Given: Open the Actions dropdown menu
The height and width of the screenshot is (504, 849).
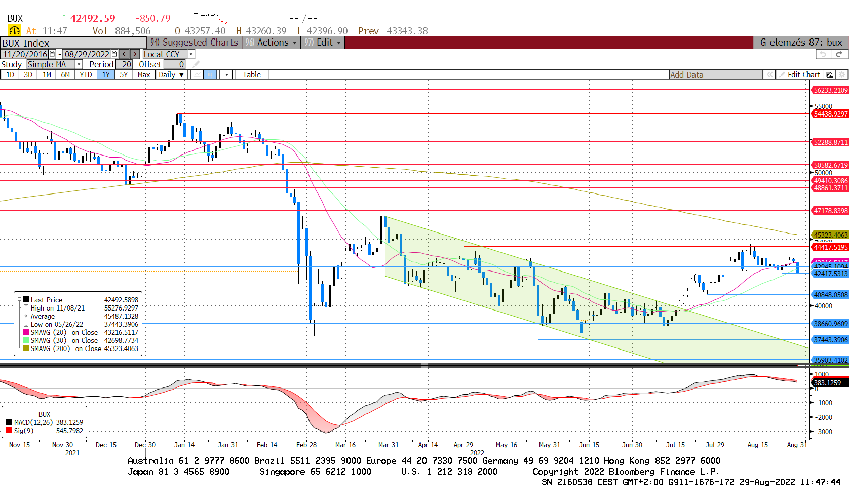Looking at the screenshot, I should coord(271,43).
